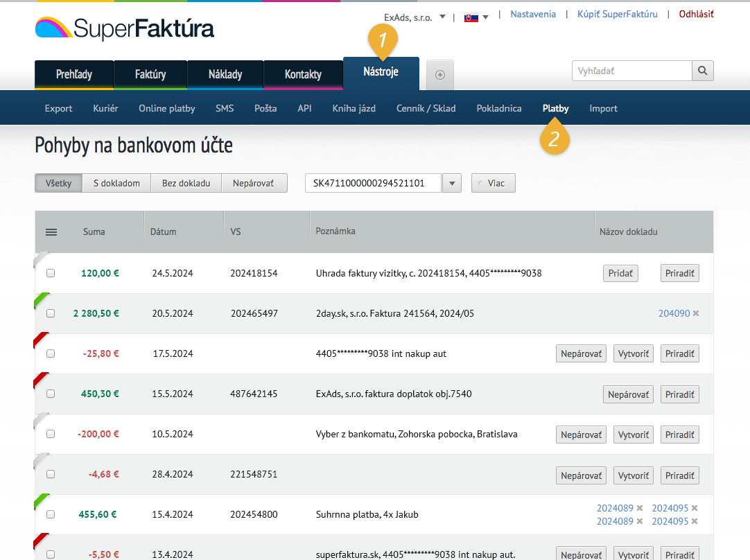This screenshot has height=560, width=750.
Task: Open Pokladnica submenu item
Action: [x=499, y=108]
